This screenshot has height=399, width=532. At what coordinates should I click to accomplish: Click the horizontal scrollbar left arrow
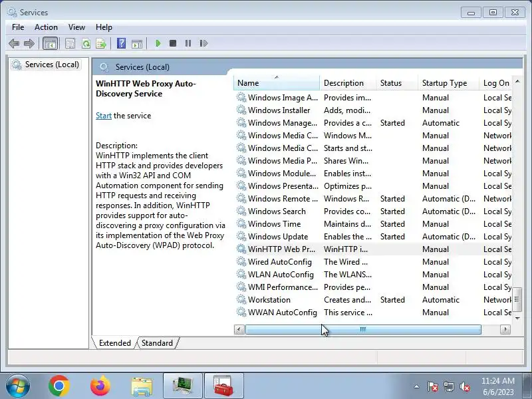pyautogui.click(x=239, y=329)
